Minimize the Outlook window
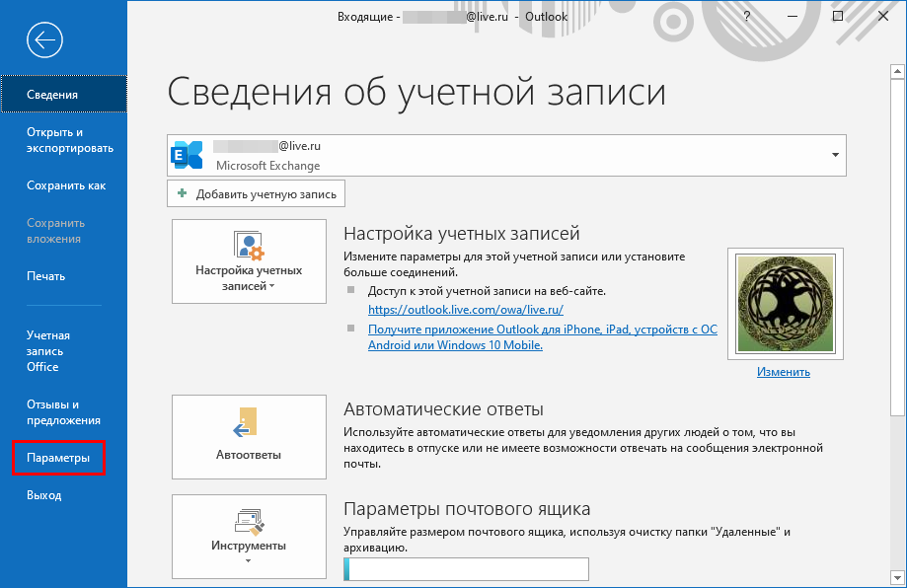The height and width of the screenshot is (588, 907). click(x=792, y=16)
